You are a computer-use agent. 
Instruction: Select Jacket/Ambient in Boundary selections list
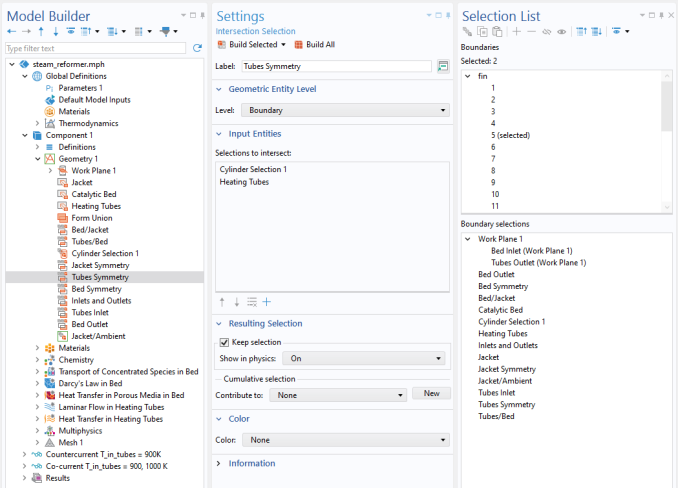[505, 381]
